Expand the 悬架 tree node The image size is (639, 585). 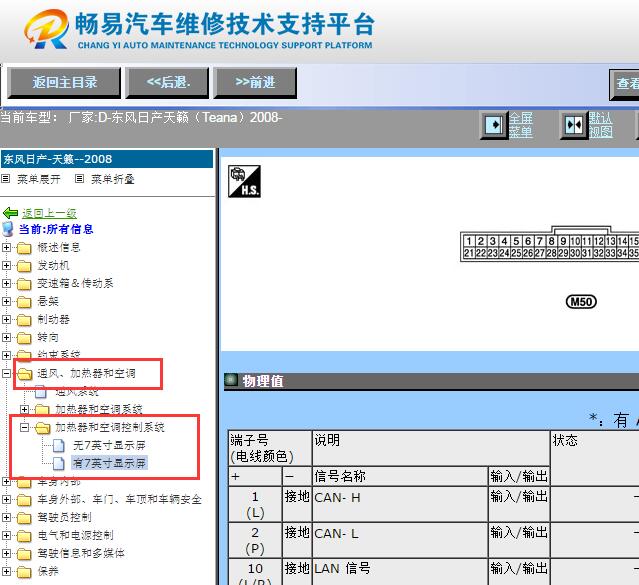[x=6, y=301]
